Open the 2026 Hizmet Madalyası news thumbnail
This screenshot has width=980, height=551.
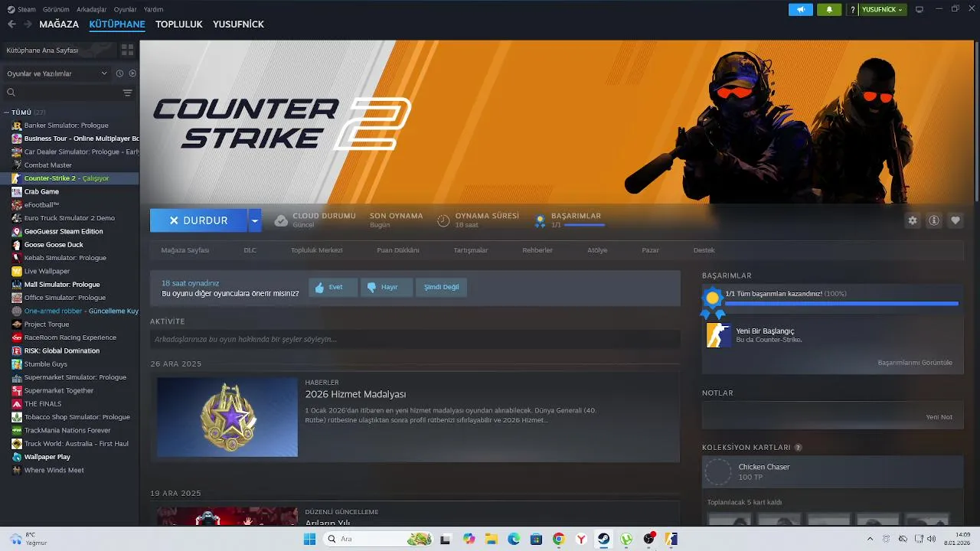tap(227, 417)
